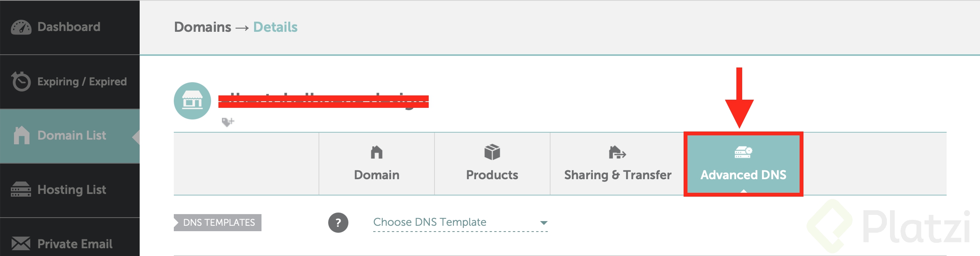The height and width of the screenshot is (256, 980).
Task: Select the Advanced DNS tab label
Action: tap(743, 175)
